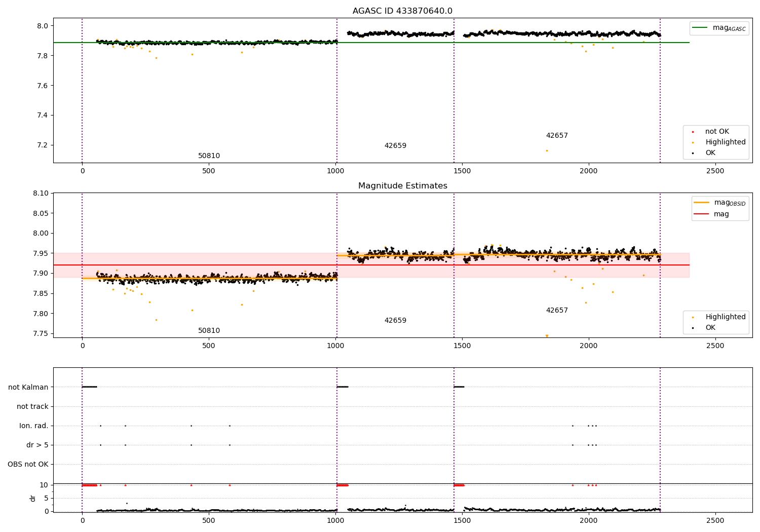Click the 42657 label in the top plot
The image size is (760, 532).
tap(557, 136)
